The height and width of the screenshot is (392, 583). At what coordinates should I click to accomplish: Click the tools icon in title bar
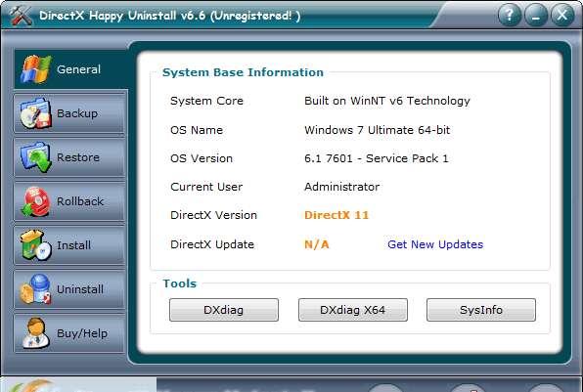tap(21, 16)
